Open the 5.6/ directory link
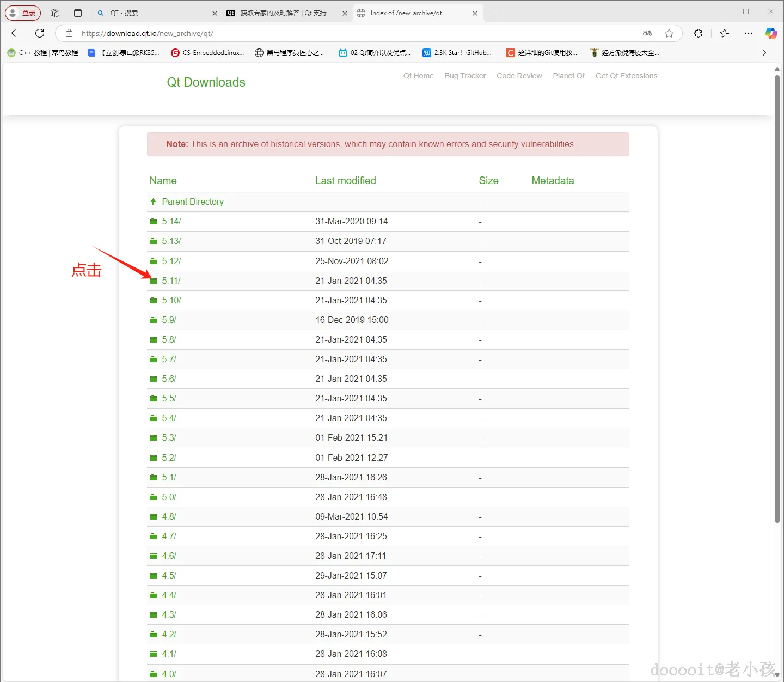784x682 pixels. tap(169, 379)
